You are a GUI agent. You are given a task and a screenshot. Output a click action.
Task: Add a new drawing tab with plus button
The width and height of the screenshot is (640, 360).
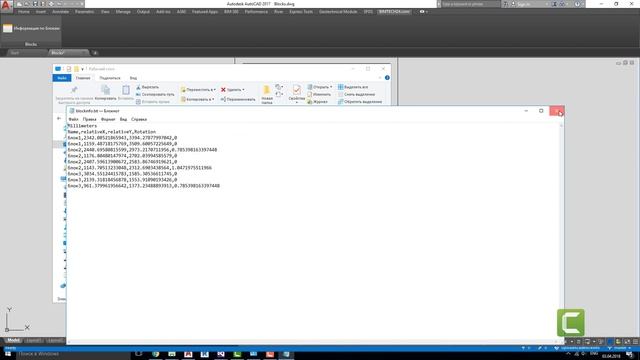pos(95,53)
